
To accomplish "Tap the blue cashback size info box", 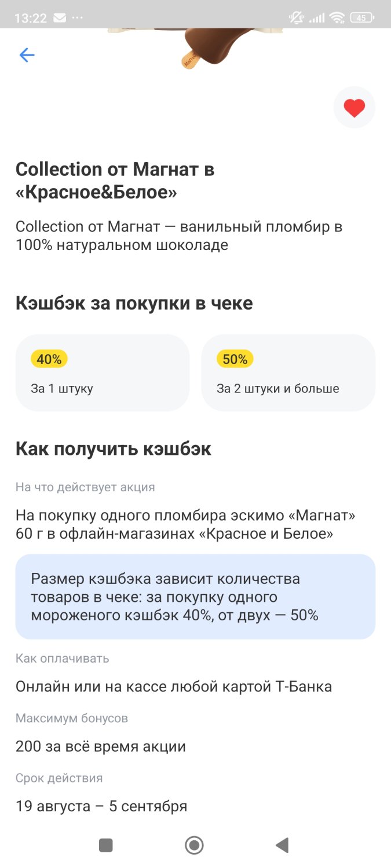I will [195, 597].
